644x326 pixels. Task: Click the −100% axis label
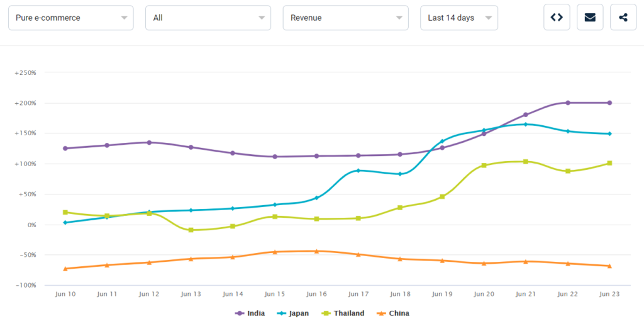[x=25, y=285]
